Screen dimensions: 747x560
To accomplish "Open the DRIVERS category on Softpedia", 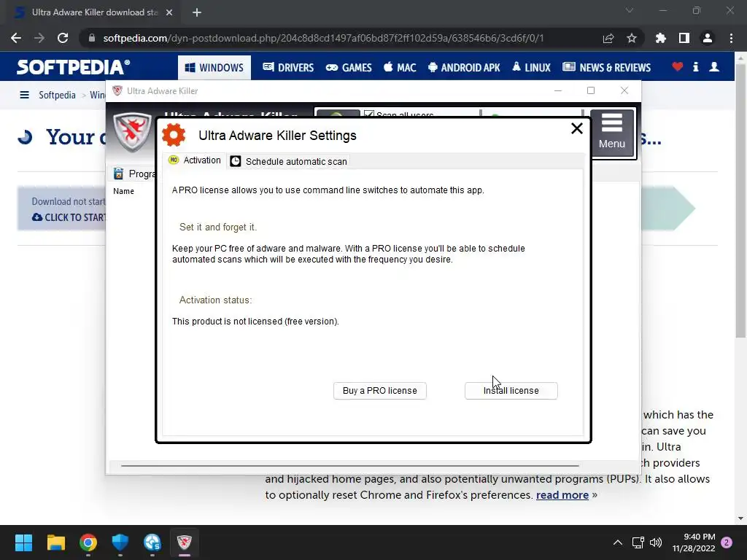I will click(287, 68).
